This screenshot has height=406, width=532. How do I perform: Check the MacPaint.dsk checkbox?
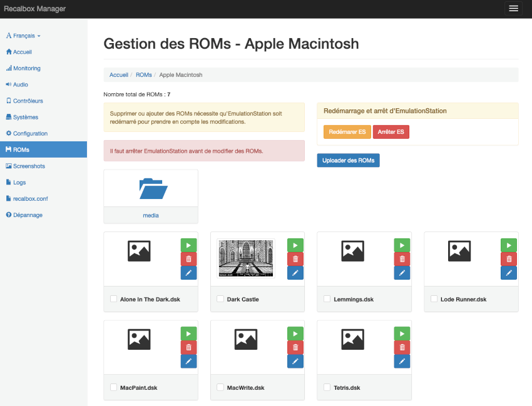(x=114, y=387)
